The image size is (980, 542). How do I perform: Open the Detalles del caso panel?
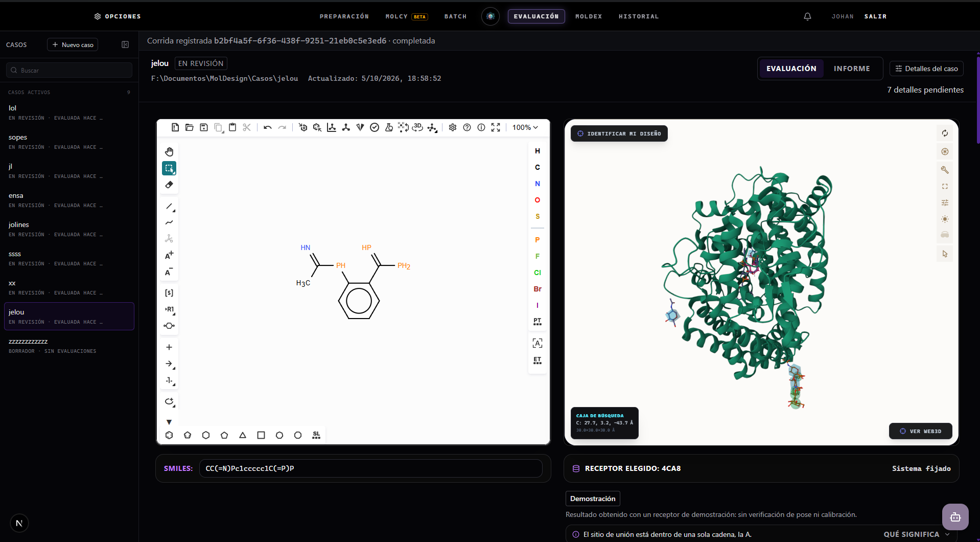[926, 69]
